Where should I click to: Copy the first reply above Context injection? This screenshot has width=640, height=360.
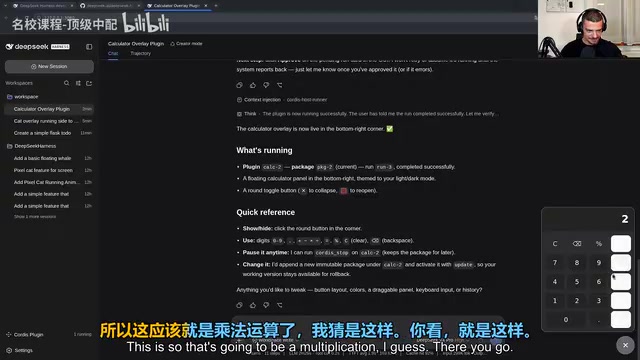(x=240, y=85)
